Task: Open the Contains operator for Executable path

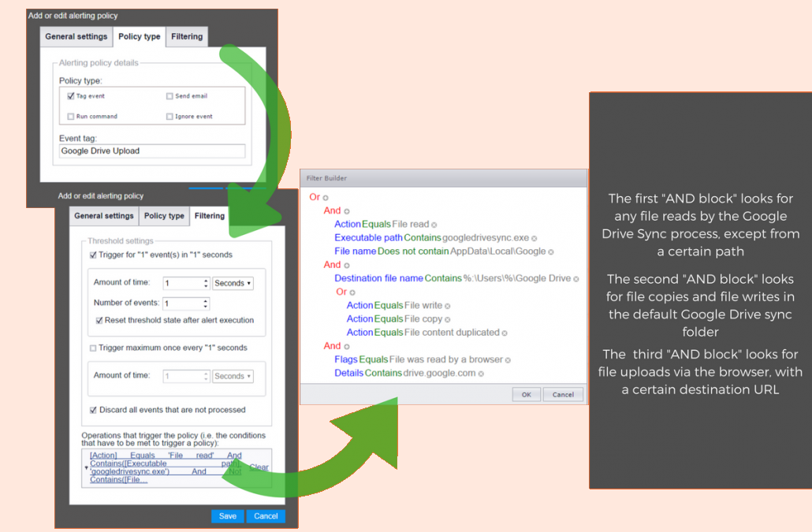Action: point(422,238)
